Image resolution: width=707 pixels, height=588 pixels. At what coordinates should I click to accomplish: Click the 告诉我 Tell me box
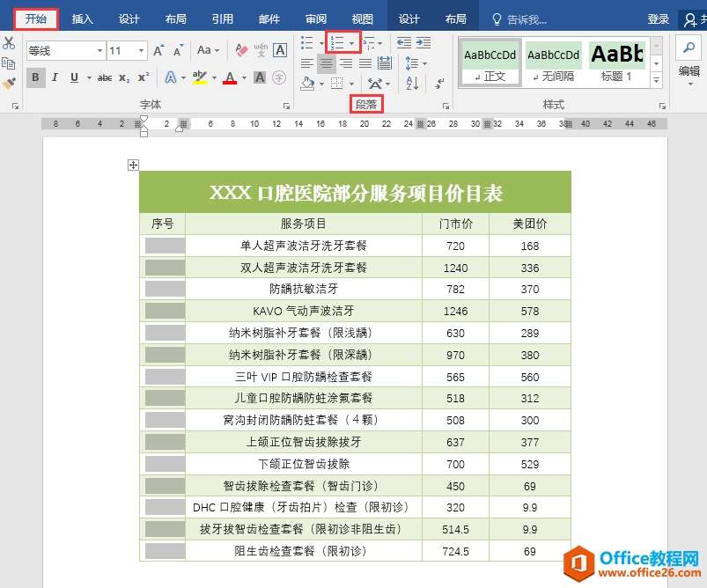point(519,19)
